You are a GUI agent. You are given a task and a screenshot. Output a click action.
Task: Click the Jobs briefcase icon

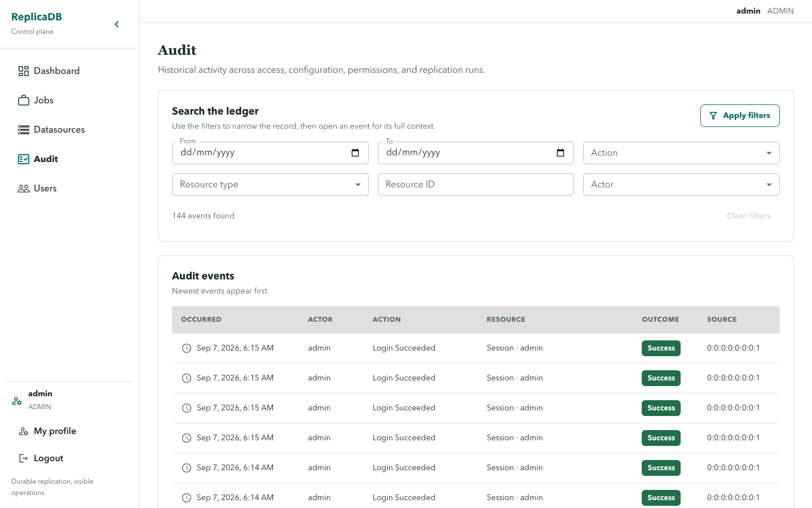click(x=24, y=100)
